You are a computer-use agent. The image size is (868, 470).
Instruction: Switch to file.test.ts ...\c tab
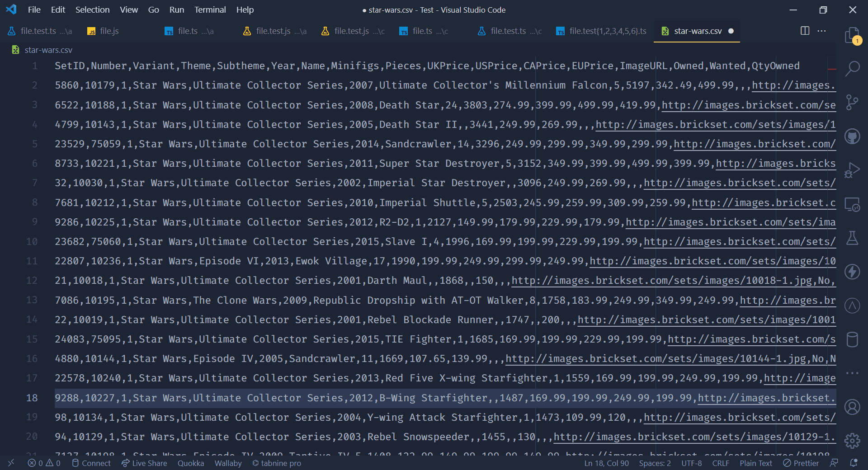(510, 31)
